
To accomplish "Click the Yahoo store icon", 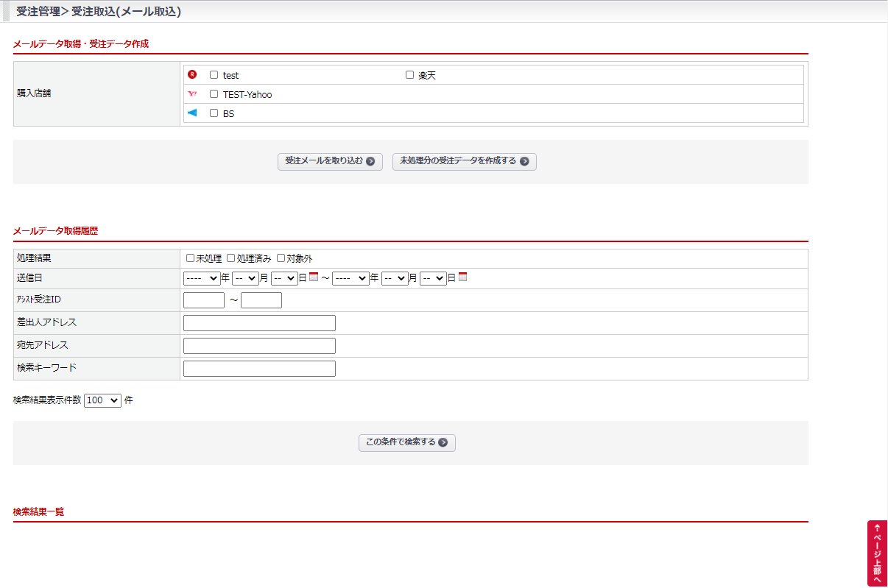I will [192, 94].
